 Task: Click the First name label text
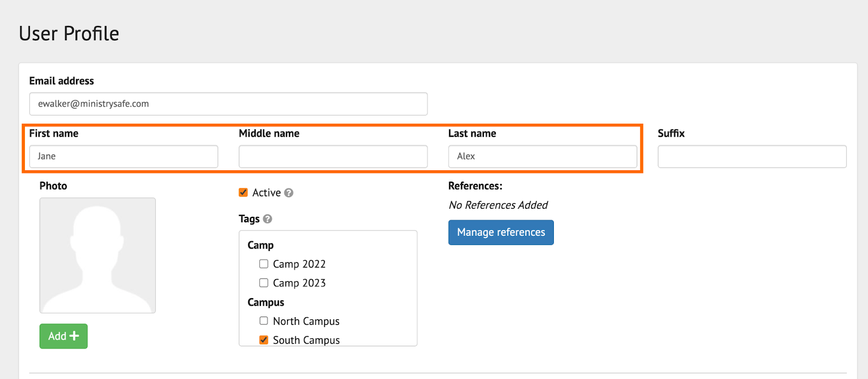pos(54,133)
